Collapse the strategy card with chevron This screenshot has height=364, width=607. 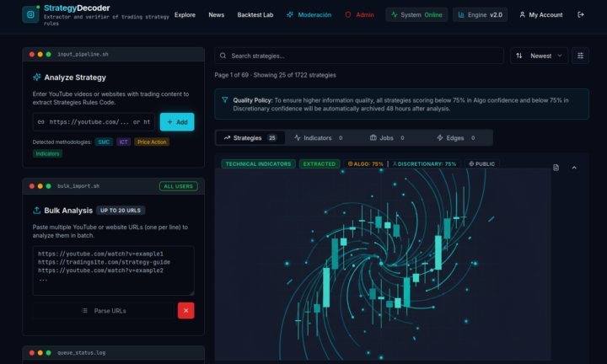574,168
